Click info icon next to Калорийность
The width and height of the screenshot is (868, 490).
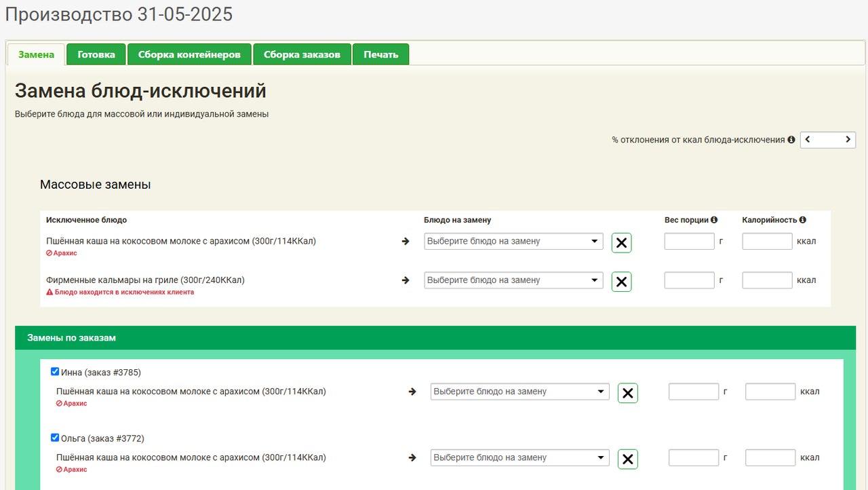[803, 220]
